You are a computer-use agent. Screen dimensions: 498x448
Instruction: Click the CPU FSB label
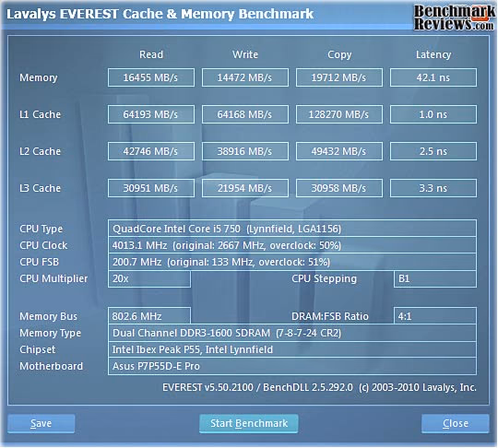tap(39, 262)
